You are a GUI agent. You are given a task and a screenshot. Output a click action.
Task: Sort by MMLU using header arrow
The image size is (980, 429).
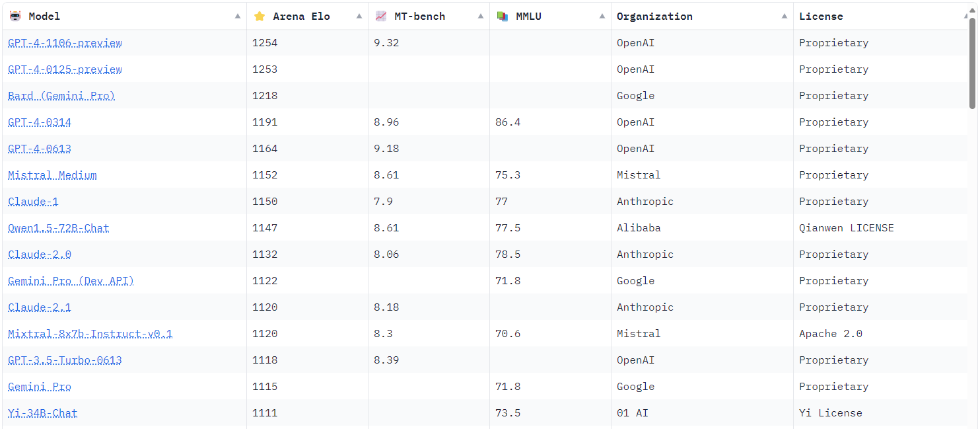click(602, 17)
